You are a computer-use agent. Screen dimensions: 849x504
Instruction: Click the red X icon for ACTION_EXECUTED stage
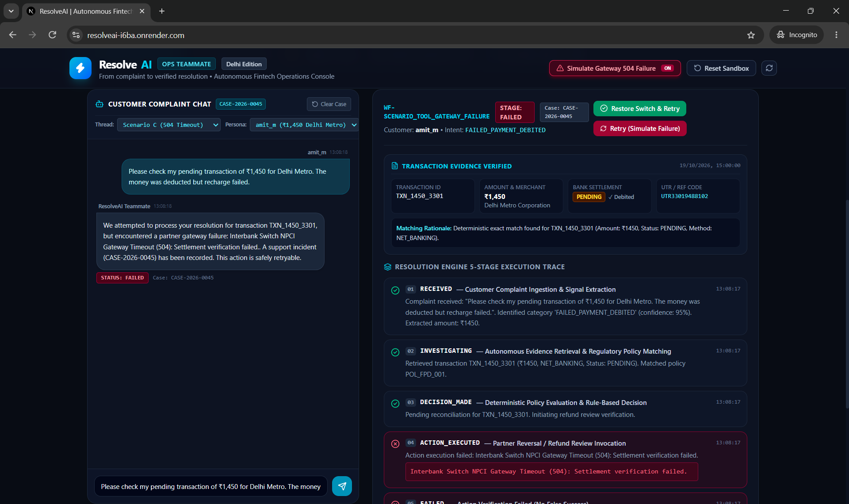tap(395, 444)
